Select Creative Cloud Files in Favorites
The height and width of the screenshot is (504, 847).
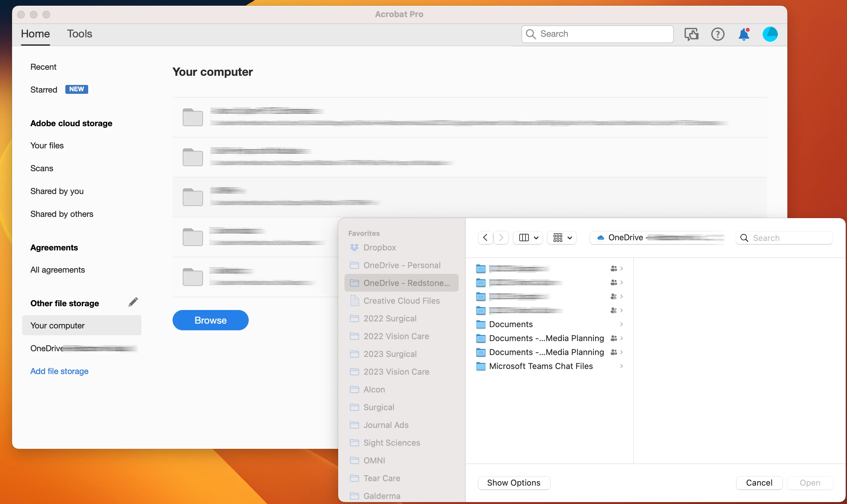click(x=401, y=301)
